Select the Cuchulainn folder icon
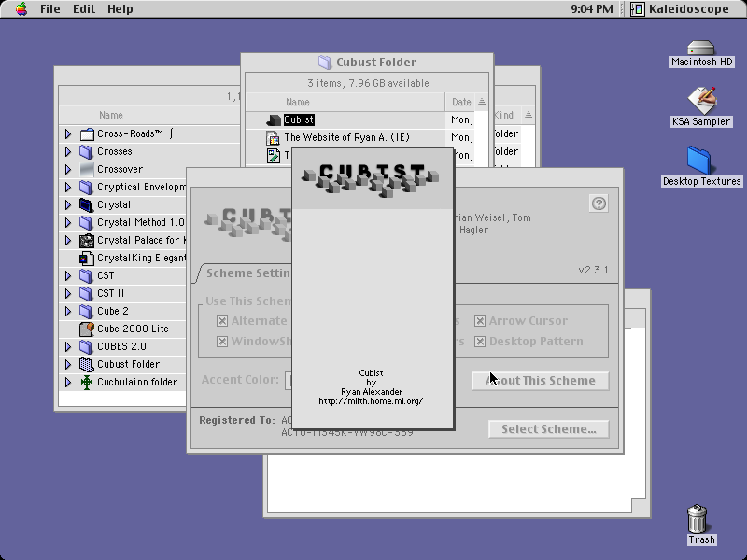 tap(87, 382)
